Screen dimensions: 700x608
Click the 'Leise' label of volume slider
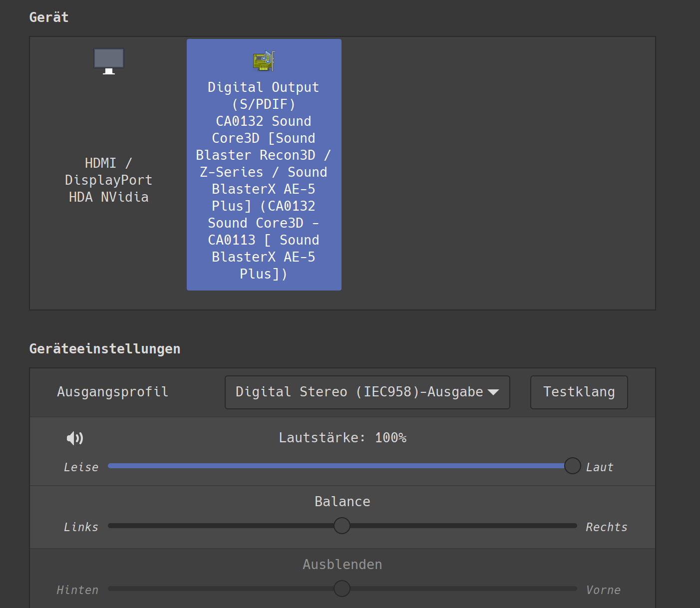pyautogui.click(x=81, y=467)
